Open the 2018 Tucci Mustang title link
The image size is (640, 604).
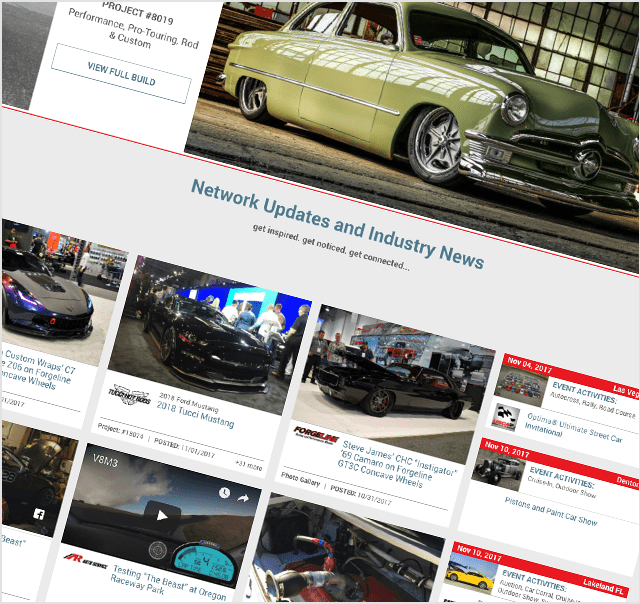click(x=196, y=415)
